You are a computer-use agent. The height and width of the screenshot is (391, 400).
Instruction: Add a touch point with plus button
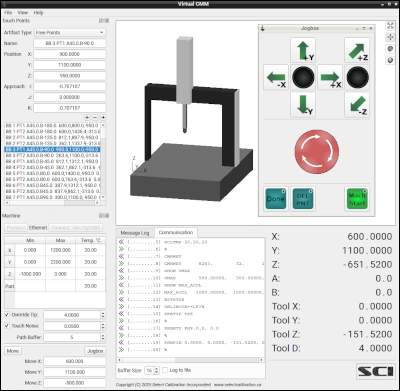click(x=87, y=117)
